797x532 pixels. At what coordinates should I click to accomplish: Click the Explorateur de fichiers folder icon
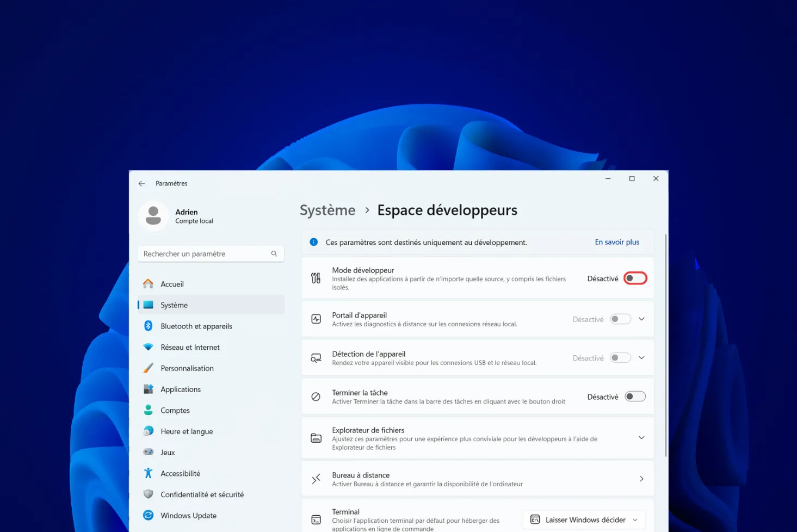pyautogui.click(x=316, y=438)
